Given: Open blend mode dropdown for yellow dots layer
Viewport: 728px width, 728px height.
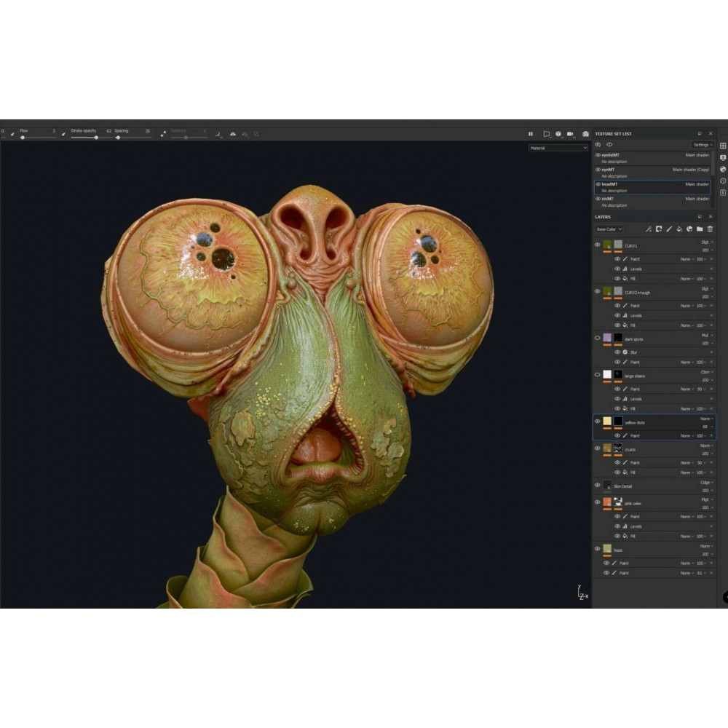Looking at the screenshot, I should click(707, 418).
